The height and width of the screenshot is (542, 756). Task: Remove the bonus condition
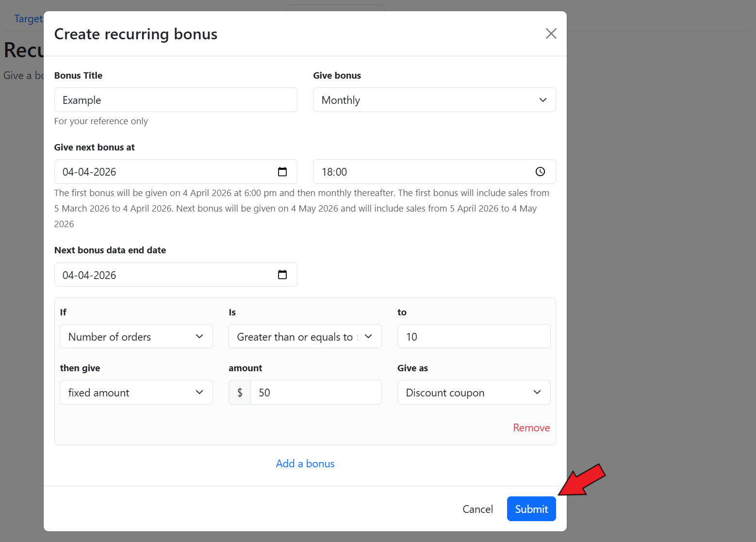(531, 427)
